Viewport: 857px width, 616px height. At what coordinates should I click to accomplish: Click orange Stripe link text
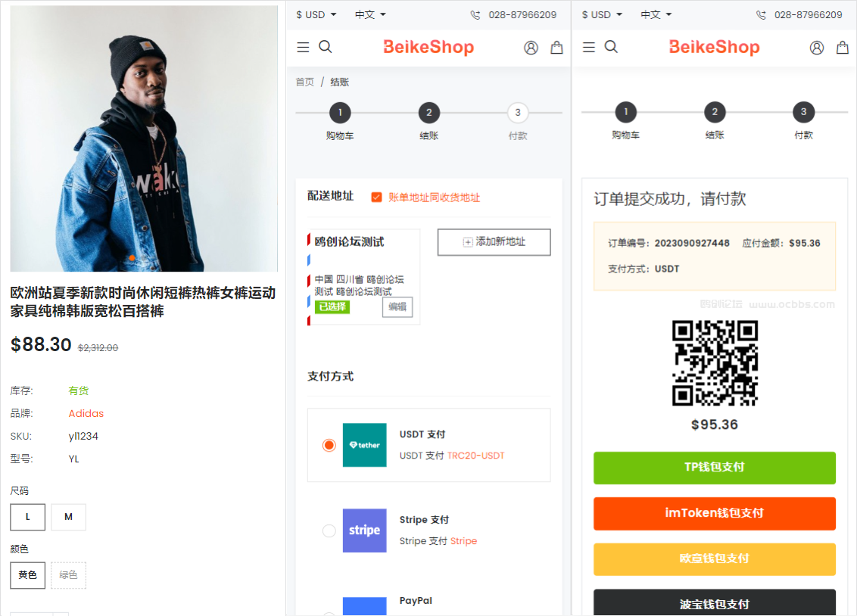coord(463,541)
